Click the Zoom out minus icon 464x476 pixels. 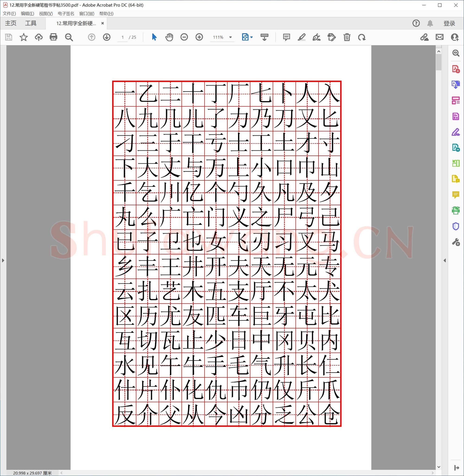tap(184, 37)
